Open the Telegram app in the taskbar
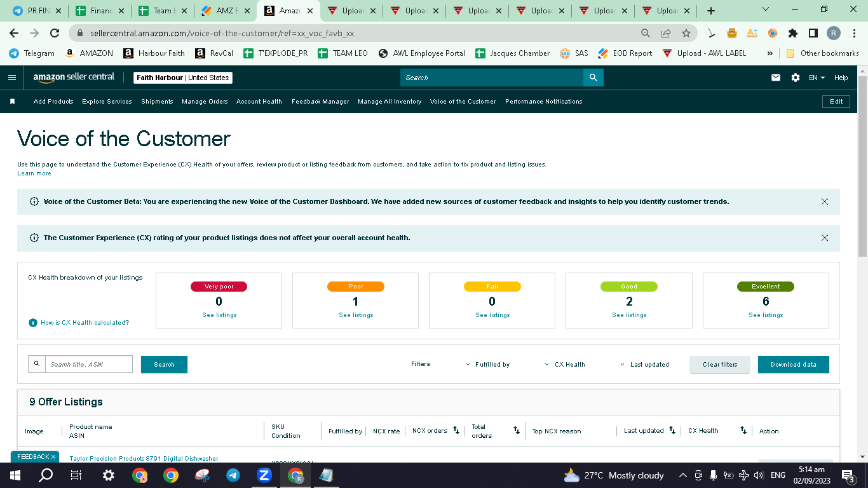 233,475
